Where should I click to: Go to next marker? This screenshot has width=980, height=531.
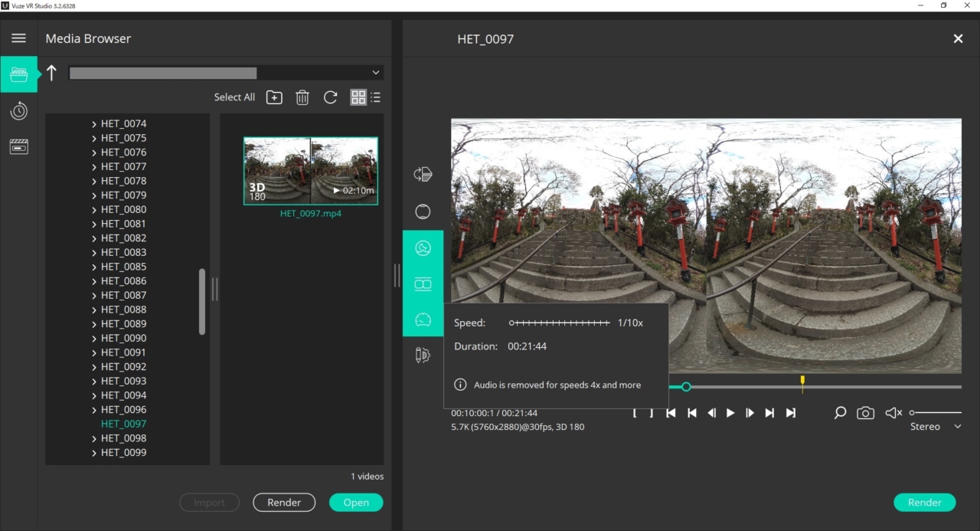(x=769, y=413)
